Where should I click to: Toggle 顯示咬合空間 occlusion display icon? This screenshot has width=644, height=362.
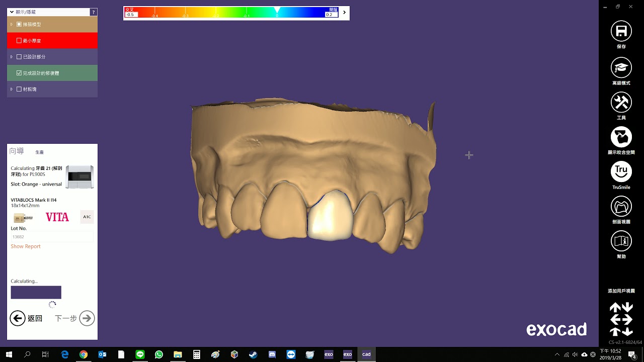621,137
